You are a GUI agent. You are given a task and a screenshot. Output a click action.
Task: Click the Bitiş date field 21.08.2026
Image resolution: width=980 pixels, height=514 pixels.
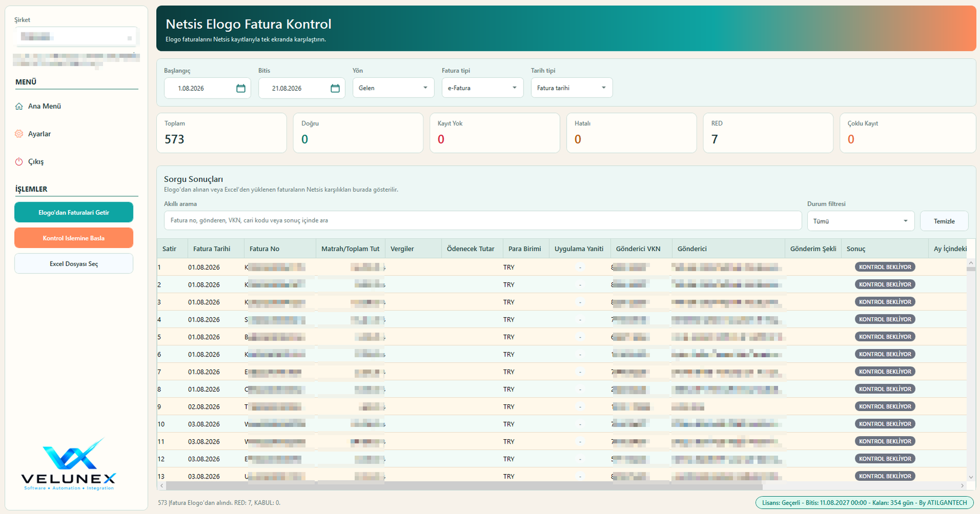(x=301, y=88)
